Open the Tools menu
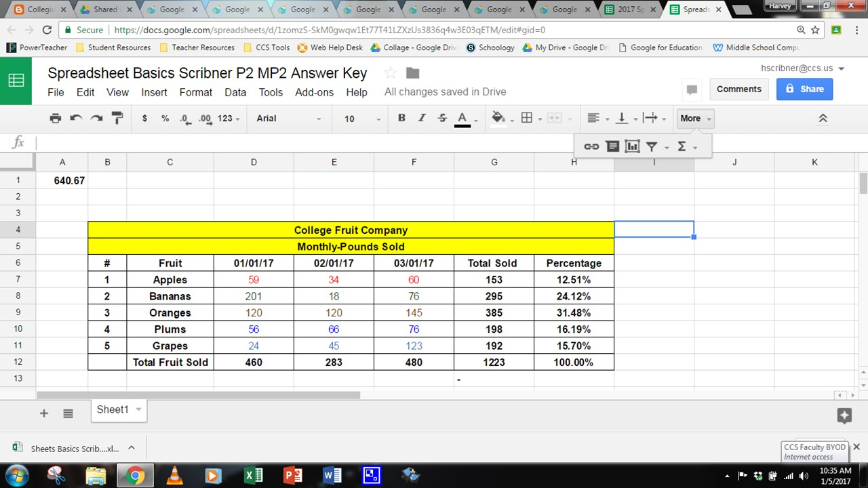The image size is (868, 488). [x=271, y=92]
